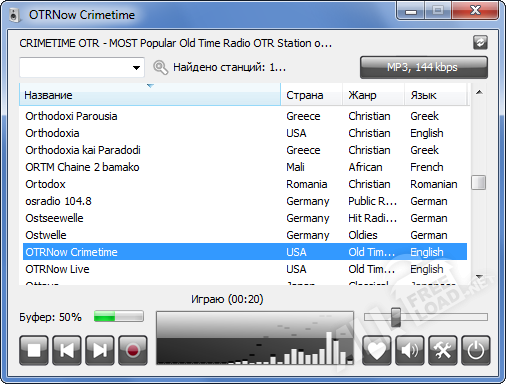506x384 pixels.
Task: Sort the list by Жанр column
Action: pos(374,95)
